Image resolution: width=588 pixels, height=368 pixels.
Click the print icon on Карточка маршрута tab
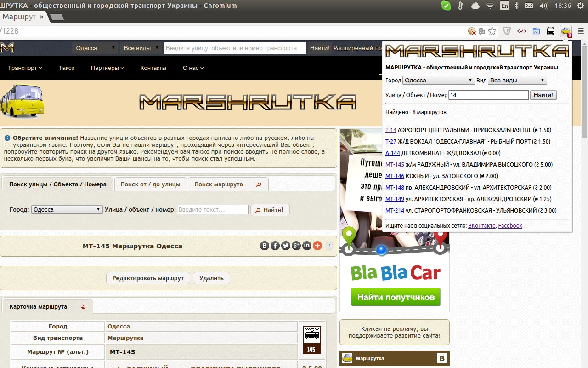(x=83, y=307)
